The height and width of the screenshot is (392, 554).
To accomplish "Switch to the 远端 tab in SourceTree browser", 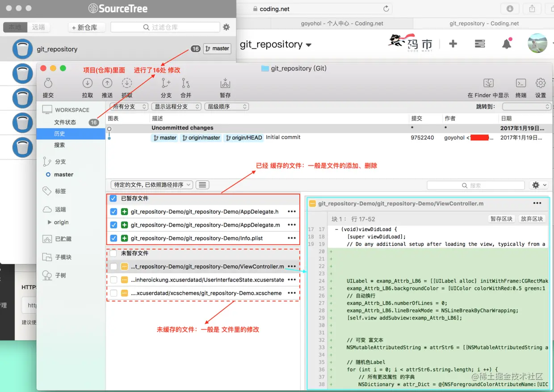I will pyautogui.click(x=38, y=27).
